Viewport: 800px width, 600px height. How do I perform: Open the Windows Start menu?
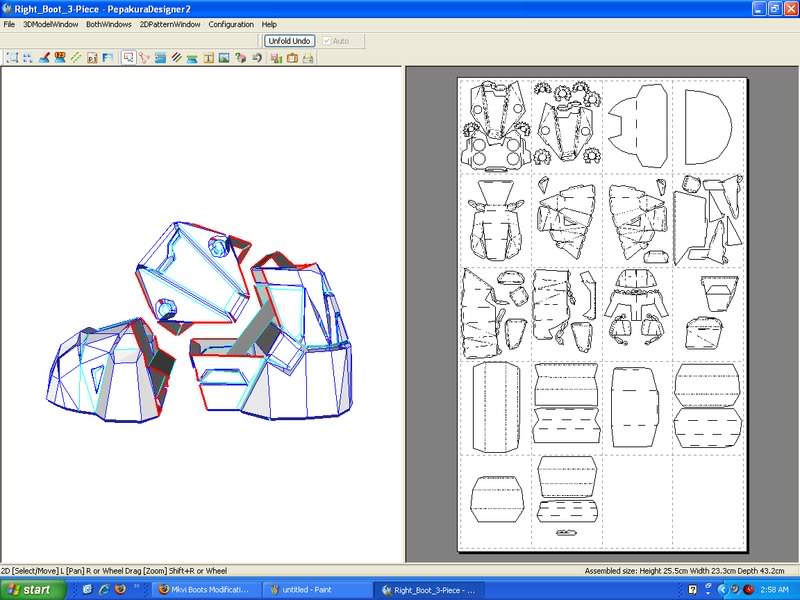[33, 590]
